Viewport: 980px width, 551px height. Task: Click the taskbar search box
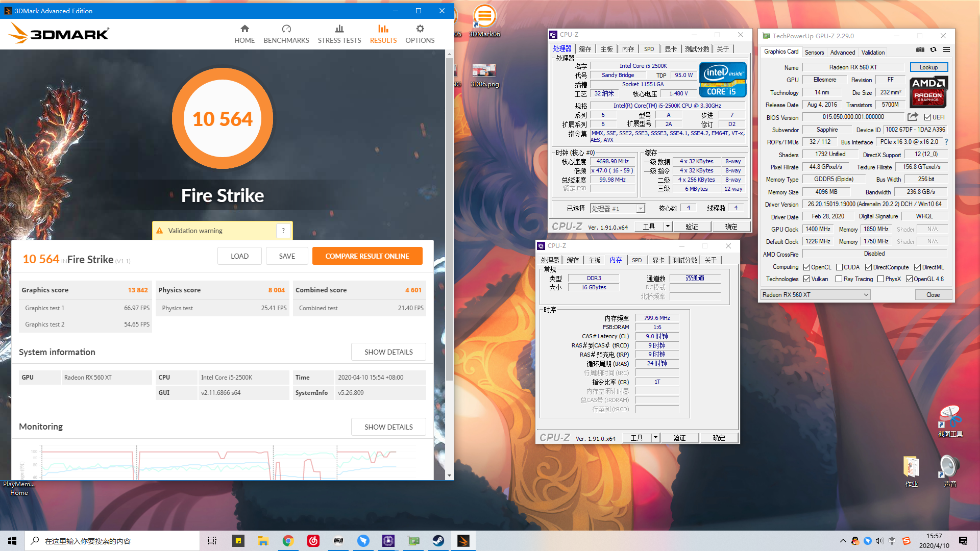[112, 541]
